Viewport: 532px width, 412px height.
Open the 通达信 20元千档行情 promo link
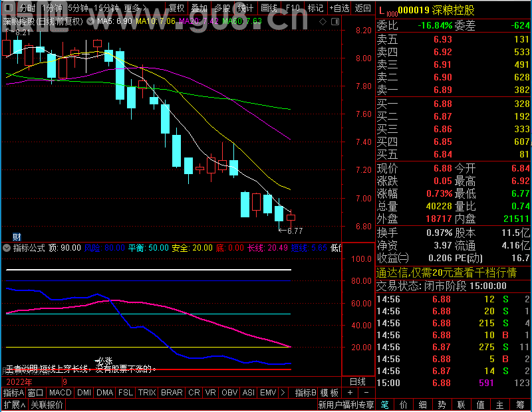(x=446, y=272)
